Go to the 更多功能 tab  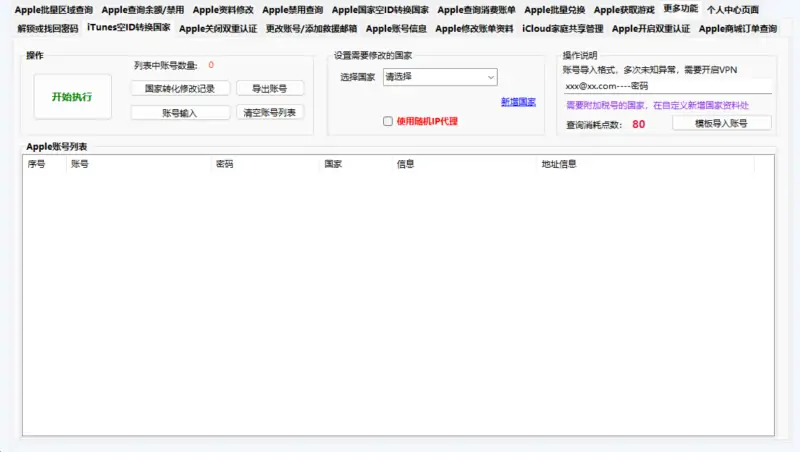[680, 9]
